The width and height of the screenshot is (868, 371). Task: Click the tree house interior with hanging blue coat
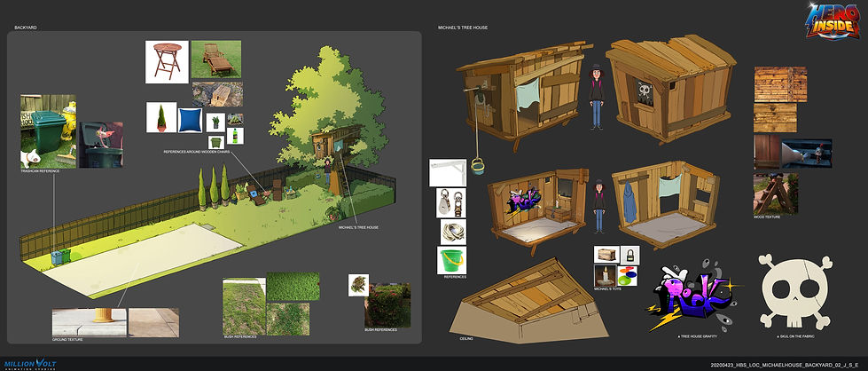665,204
